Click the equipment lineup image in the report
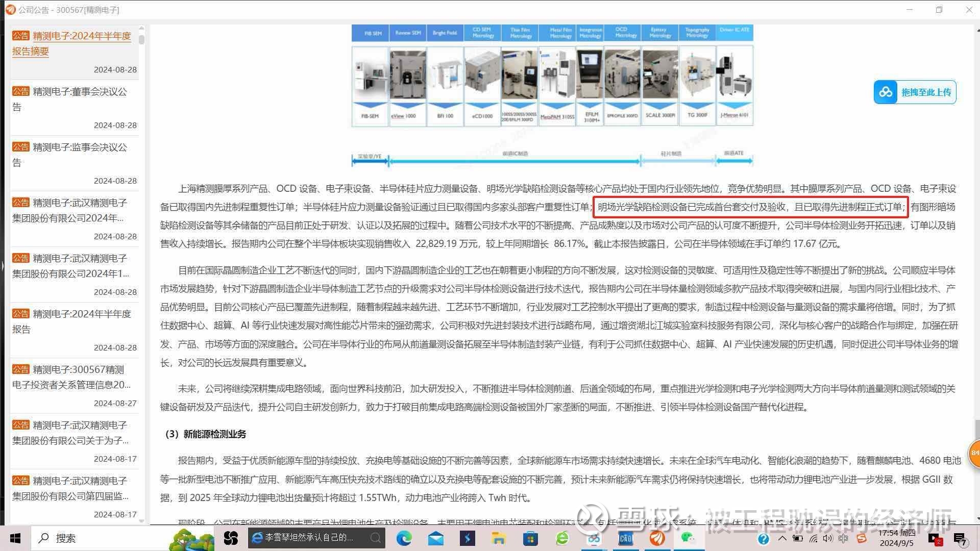 pos(552,96)
